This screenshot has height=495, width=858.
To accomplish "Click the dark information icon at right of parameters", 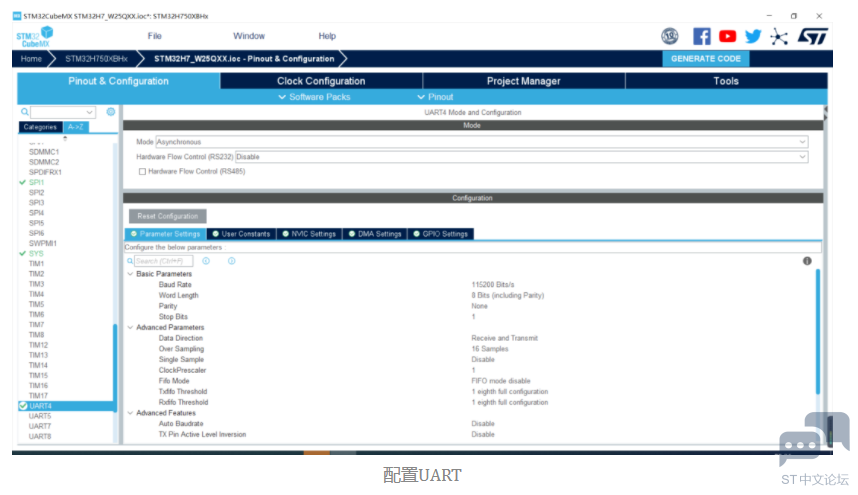I will 807,261.
